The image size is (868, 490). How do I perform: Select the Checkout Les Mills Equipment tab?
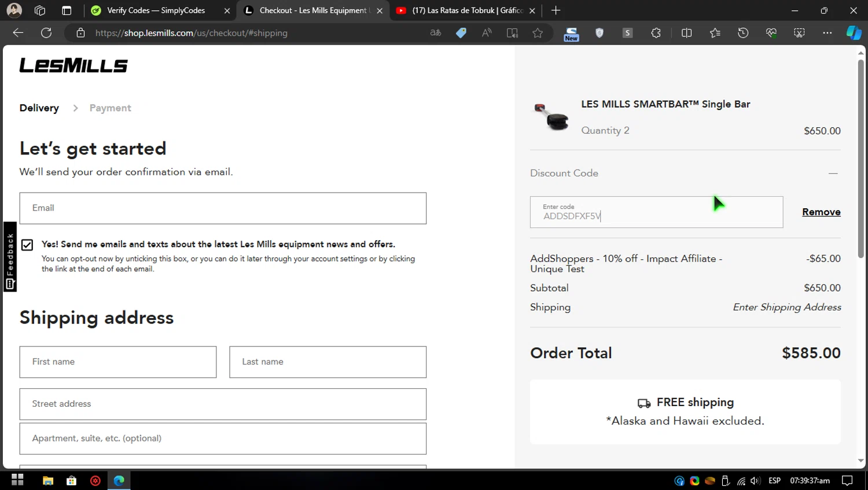click(x=313, y=10)
